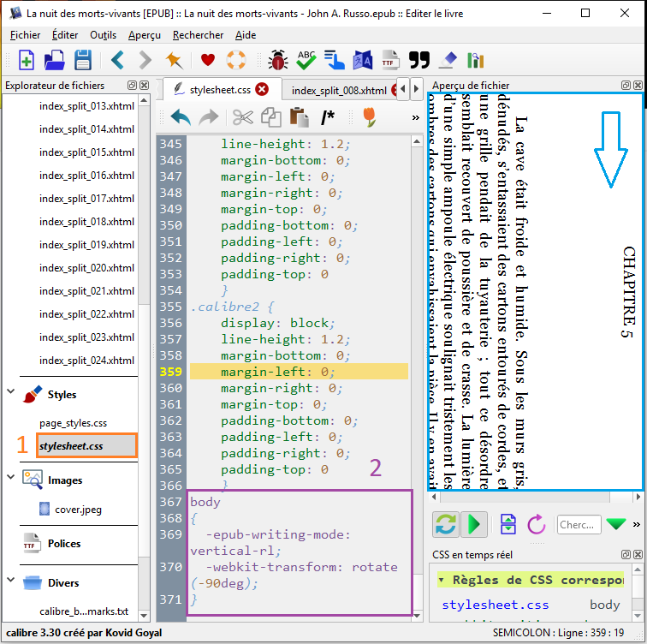Click the red bug debug icon

click(x=278, y=60)
